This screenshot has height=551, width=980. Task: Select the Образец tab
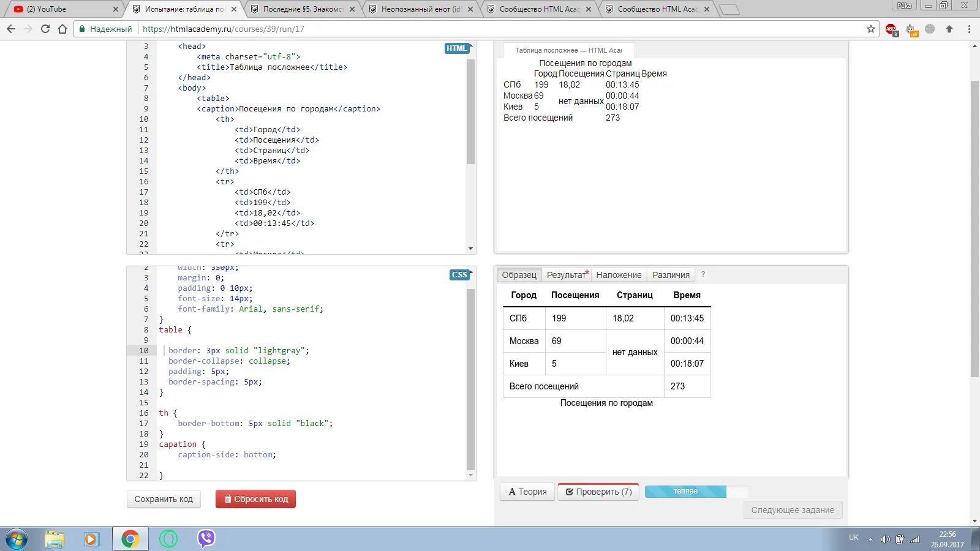coord(519,275)
